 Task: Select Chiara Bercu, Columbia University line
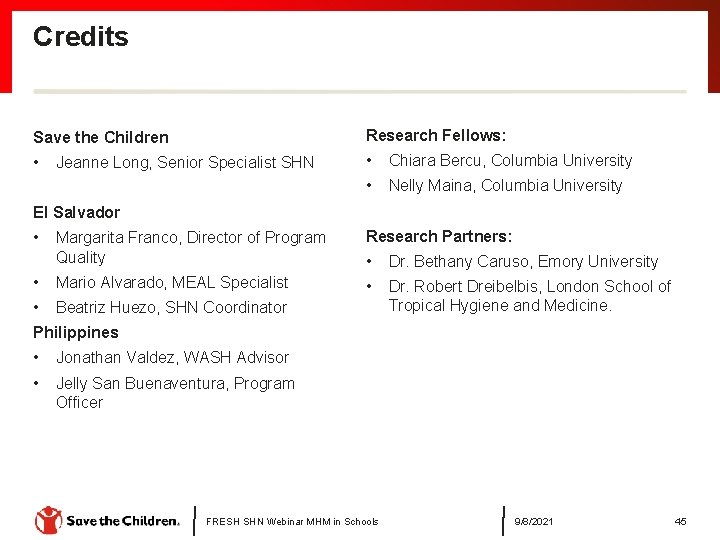tap(510, 160)
